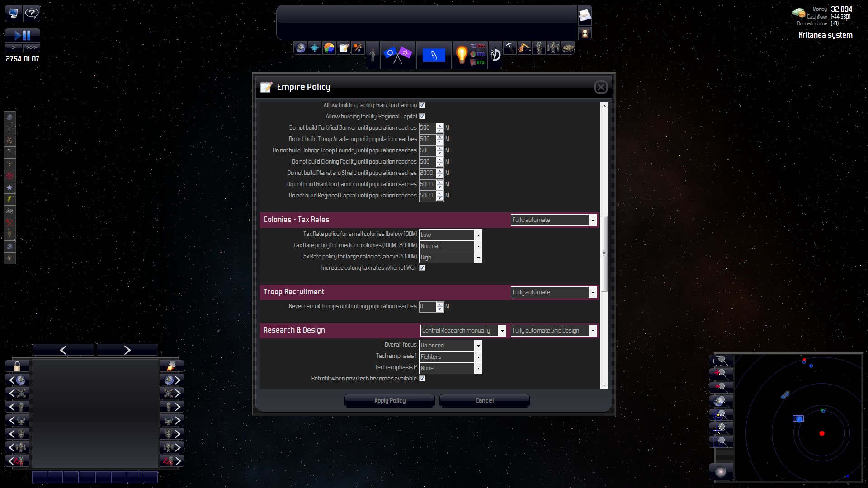The image size is (868, 488).
Task: Open the characters soldier figure icon
Action: (x=373, y=55)
